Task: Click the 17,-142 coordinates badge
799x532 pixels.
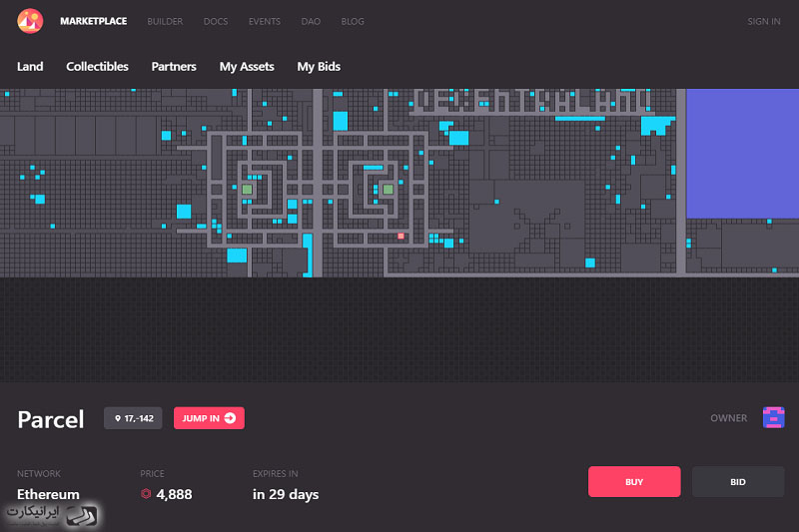Action: pos(133,418)
